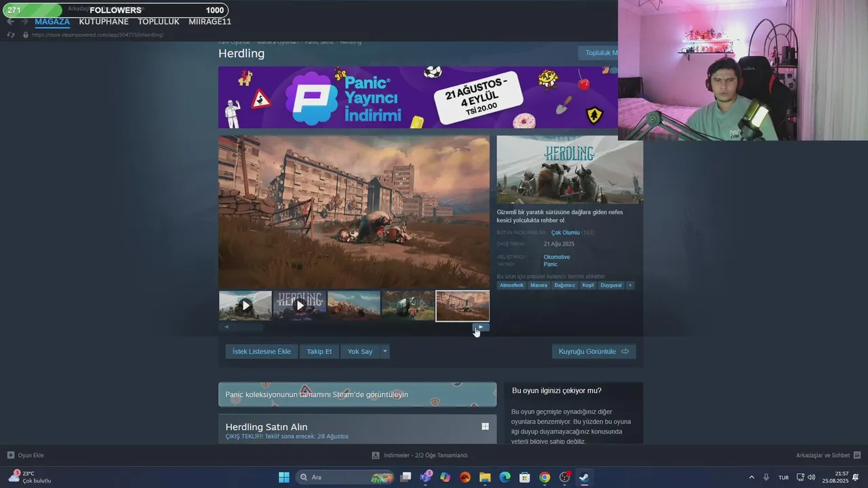Play the second Herdling trailer thumbnail
The image size is (868, 488).
300,306
